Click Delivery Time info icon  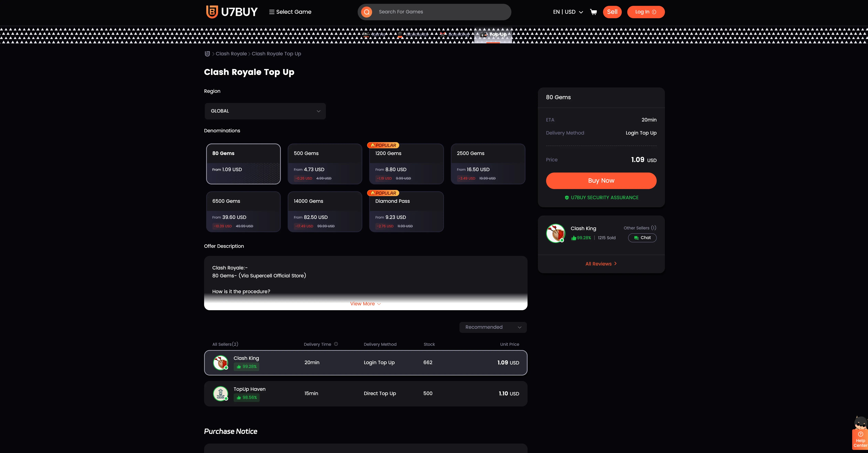[x=336, y=344]
